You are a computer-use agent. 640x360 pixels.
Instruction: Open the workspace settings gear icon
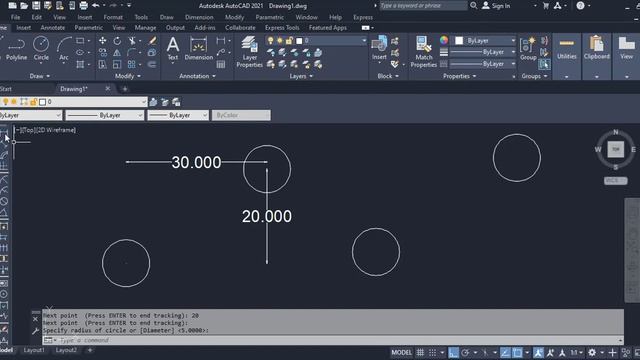point(592,353)
